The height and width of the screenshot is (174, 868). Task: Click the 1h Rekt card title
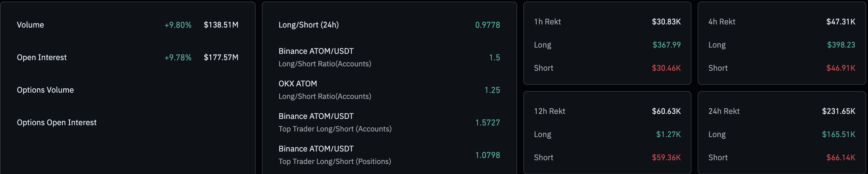(x=547, y=22)
